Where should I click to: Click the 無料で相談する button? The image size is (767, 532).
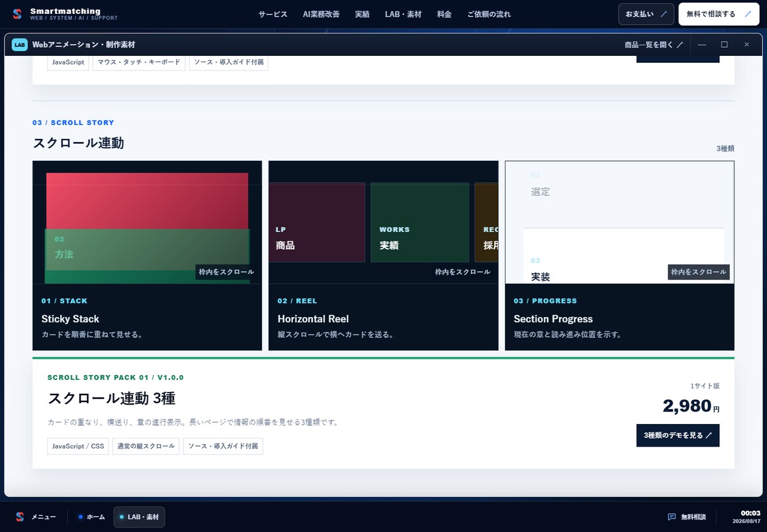pos(719,14)
